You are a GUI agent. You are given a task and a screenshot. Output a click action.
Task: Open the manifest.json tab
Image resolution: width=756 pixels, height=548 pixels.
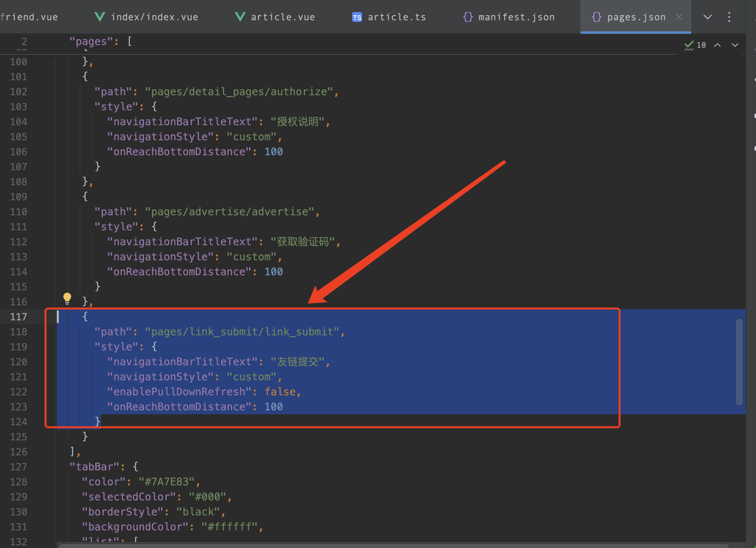pos(516,17)
